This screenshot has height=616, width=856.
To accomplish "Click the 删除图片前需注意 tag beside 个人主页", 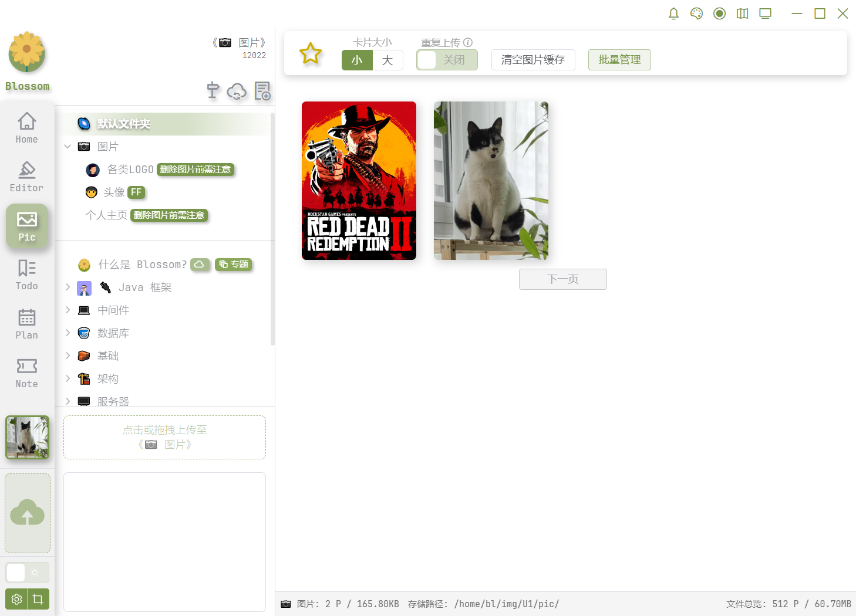I will (x=169, y=215).
